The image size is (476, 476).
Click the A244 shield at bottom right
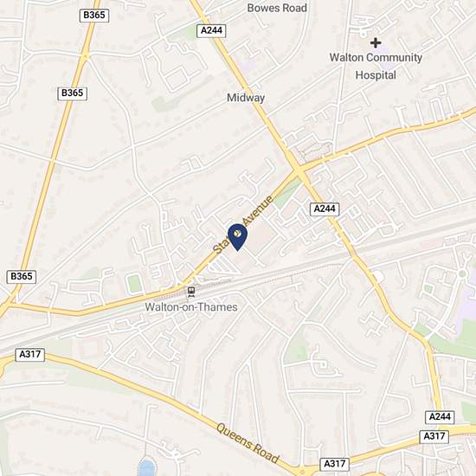click(x=440, y=417)
